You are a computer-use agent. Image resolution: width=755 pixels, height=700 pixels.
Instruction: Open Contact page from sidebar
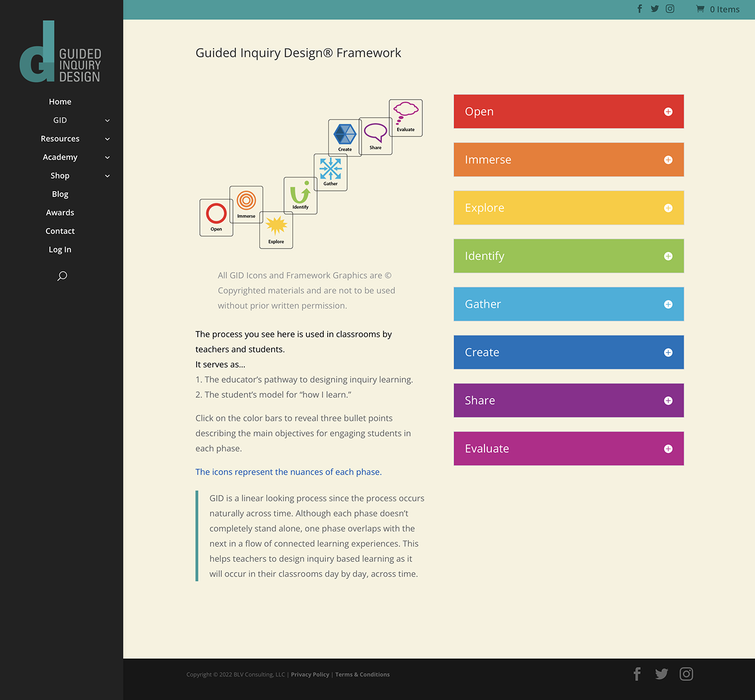[x=60, y=231]
